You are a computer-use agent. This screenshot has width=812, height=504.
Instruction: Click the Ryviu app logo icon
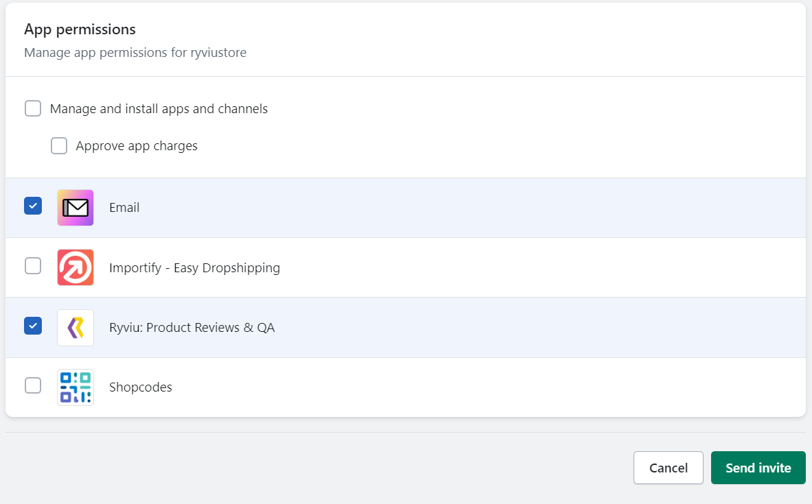pos(76,328)
